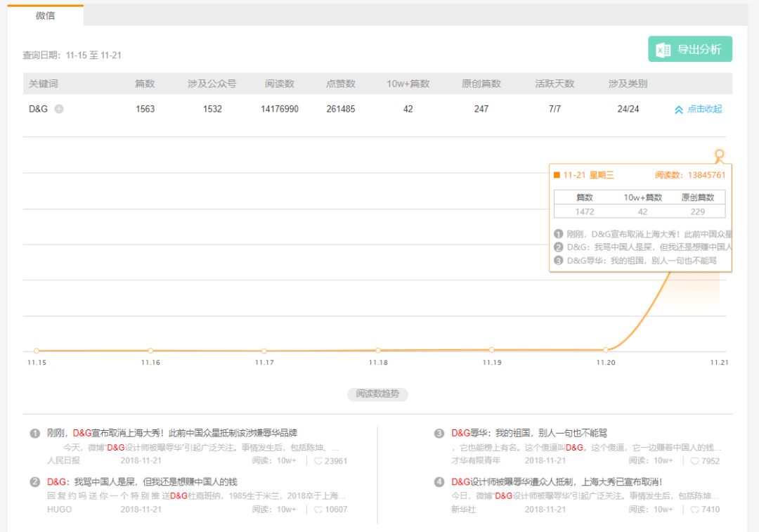Click the D&G keyword cell

click(38, 109)
